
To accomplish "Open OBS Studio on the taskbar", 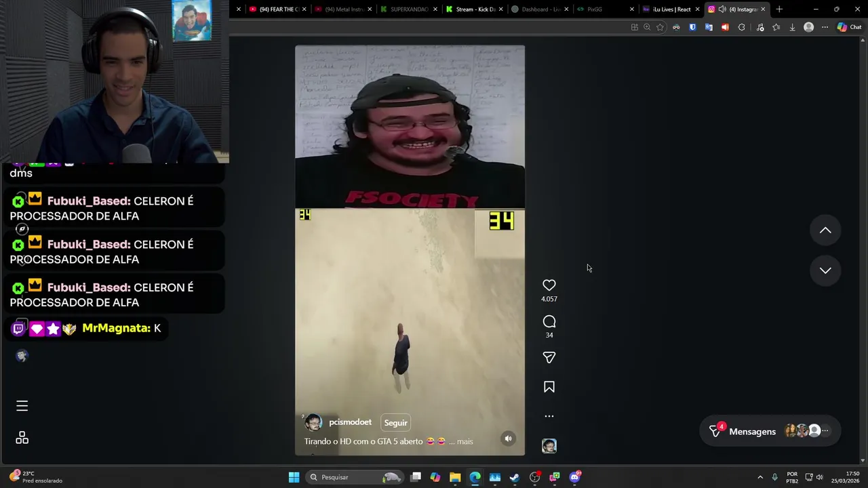I will (535, 477).
